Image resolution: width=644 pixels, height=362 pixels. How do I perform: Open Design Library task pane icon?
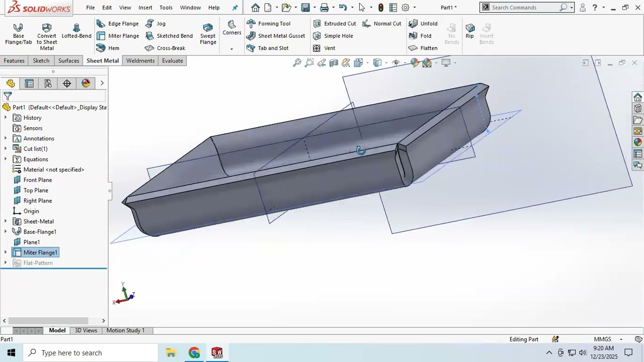pyautogui.click(x=638, y=109)
